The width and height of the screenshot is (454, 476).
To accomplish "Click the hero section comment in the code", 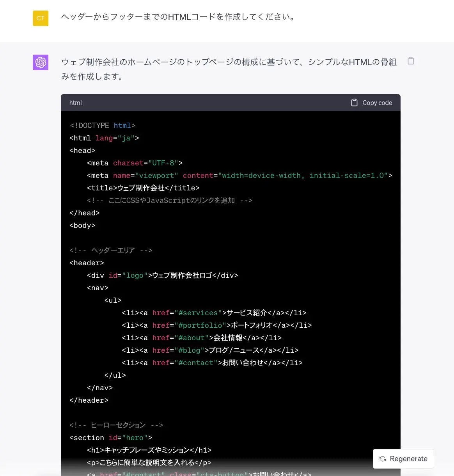I will [116, 425].
